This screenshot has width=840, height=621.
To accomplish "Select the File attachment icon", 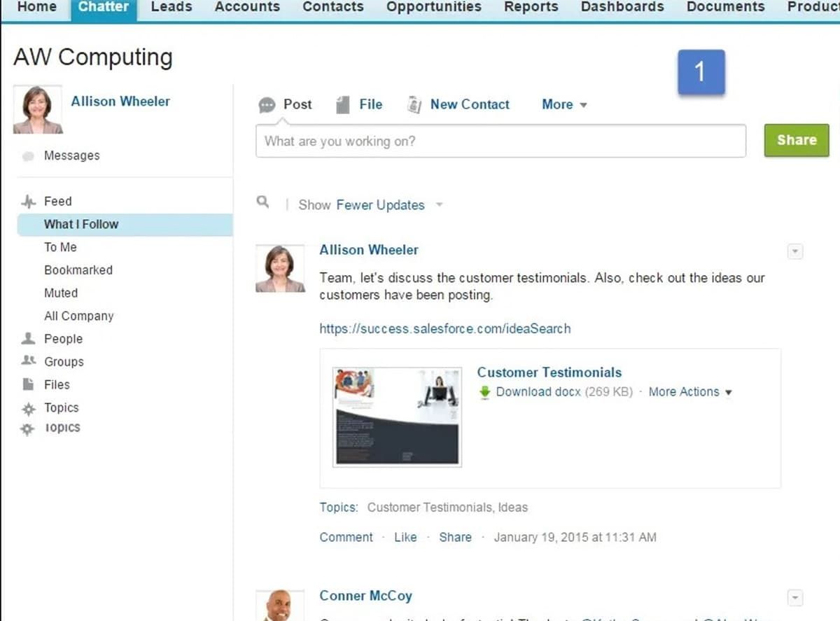I will click(x=343, y=104).
